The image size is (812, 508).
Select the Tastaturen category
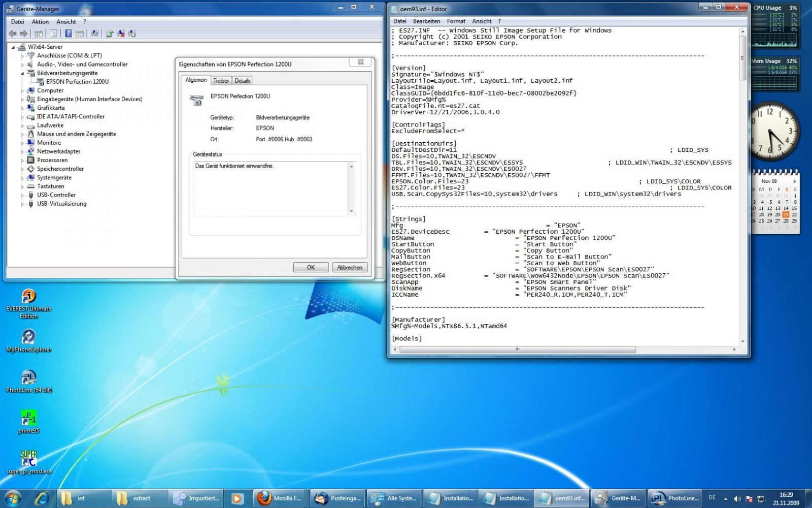(50, 186)
